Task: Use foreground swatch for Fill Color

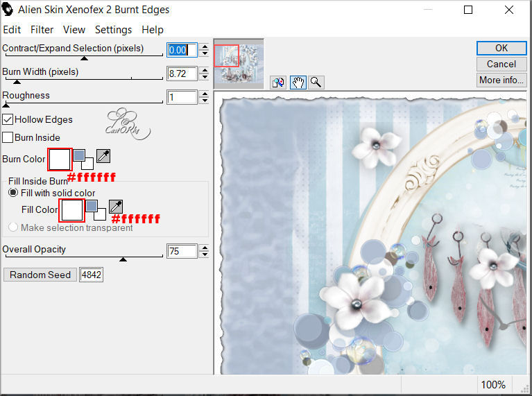Action: 92,206
